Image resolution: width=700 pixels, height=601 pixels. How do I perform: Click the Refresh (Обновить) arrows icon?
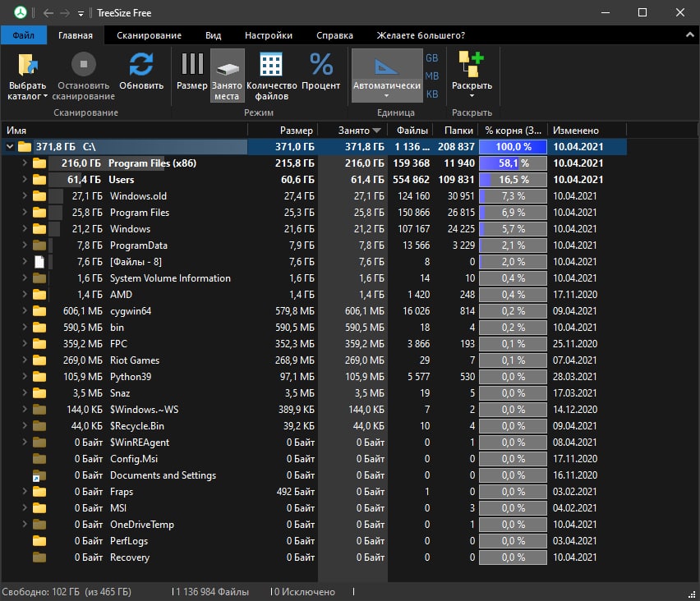click(141, 64)
